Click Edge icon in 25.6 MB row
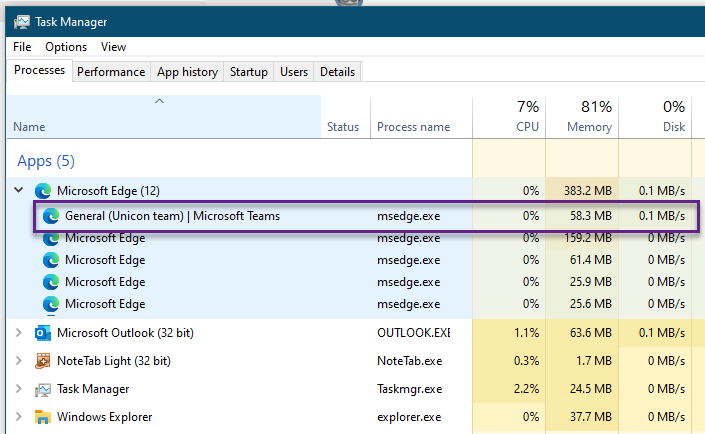 (x=51, y=304)
